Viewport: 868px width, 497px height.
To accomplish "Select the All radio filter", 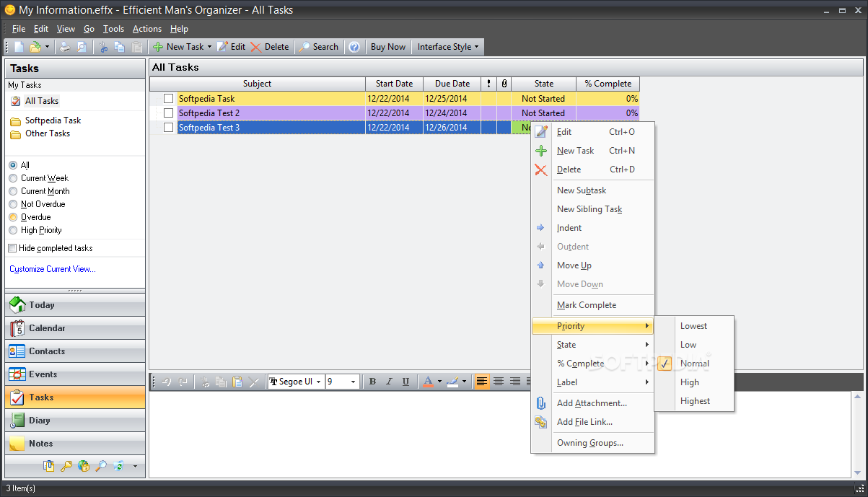I will [13, 165].
